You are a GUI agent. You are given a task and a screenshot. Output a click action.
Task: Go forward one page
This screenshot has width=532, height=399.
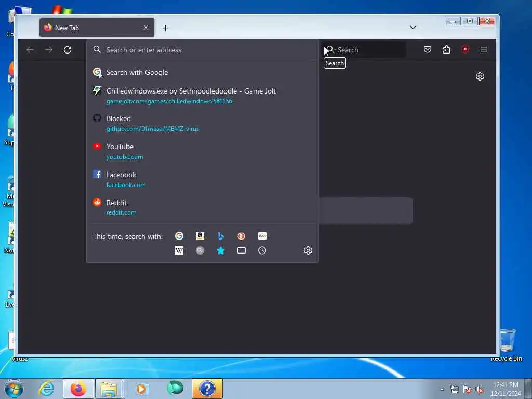pyautogui.click(x=49, y=50)
